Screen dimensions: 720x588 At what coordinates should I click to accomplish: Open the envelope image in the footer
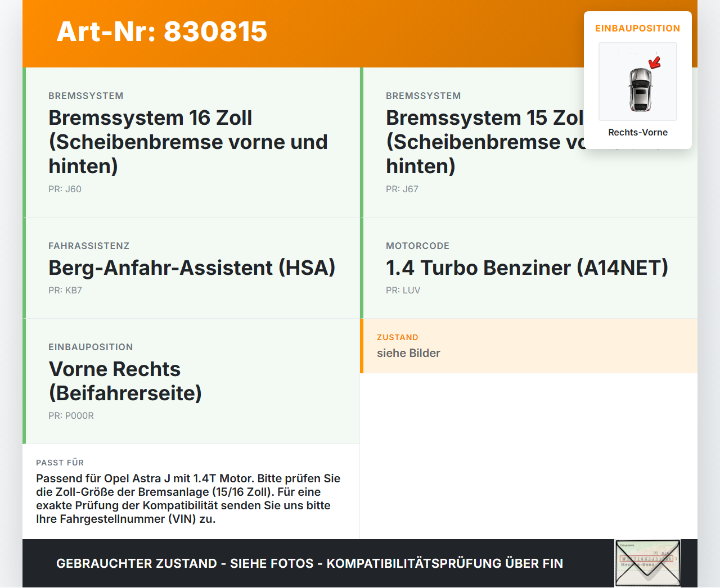tap(647, 563)
